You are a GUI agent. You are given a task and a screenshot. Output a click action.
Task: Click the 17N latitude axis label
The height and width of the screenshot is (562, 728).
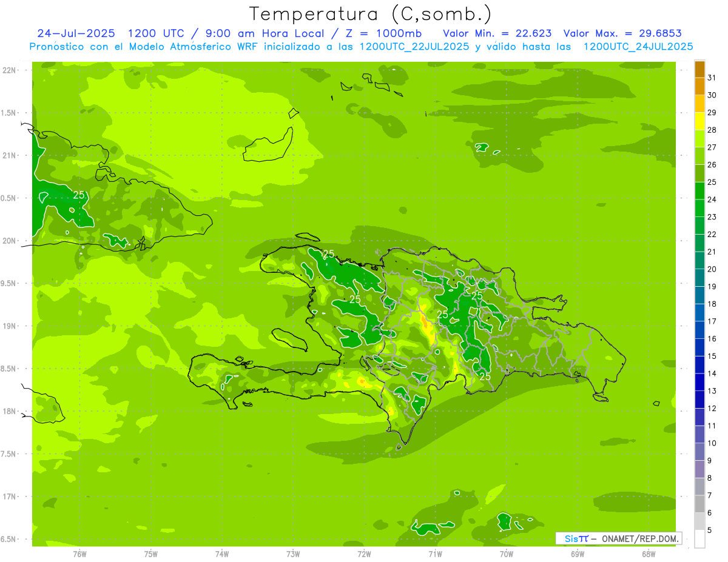coord(10,497)
